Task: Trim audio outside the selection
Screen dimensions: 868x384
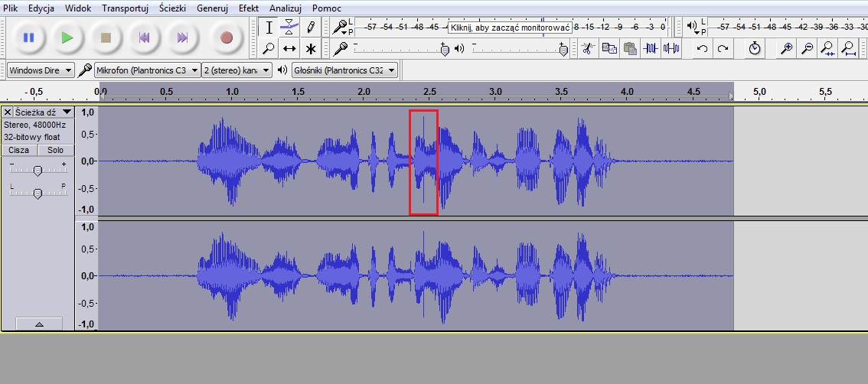Action: coord(651,49)
